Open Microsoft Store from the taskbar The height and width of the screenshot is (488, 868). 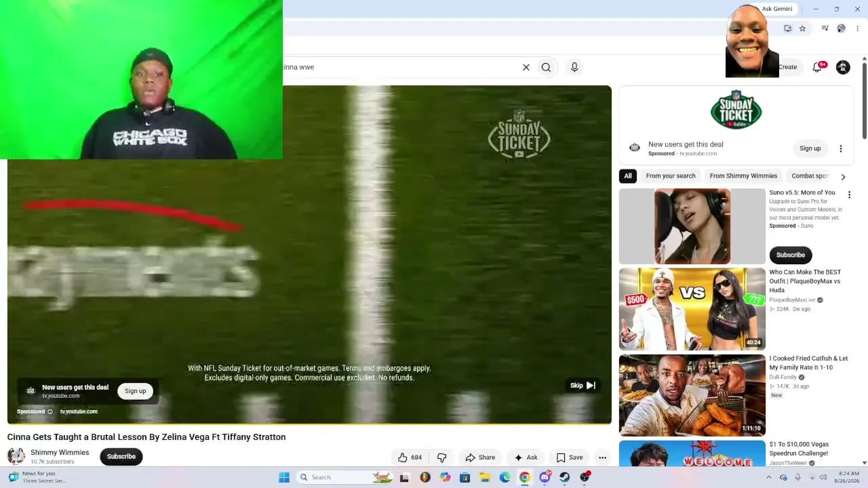click(465, 477)
